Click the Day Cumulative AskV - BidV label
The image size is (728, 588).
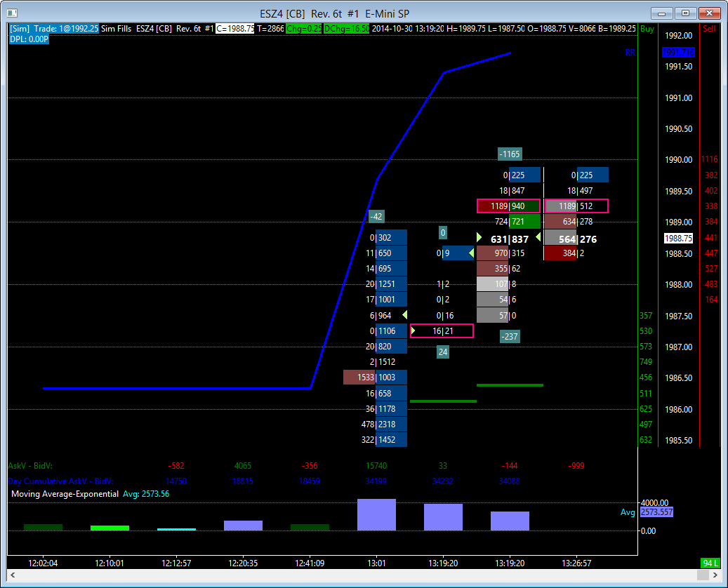click(60, 481)
